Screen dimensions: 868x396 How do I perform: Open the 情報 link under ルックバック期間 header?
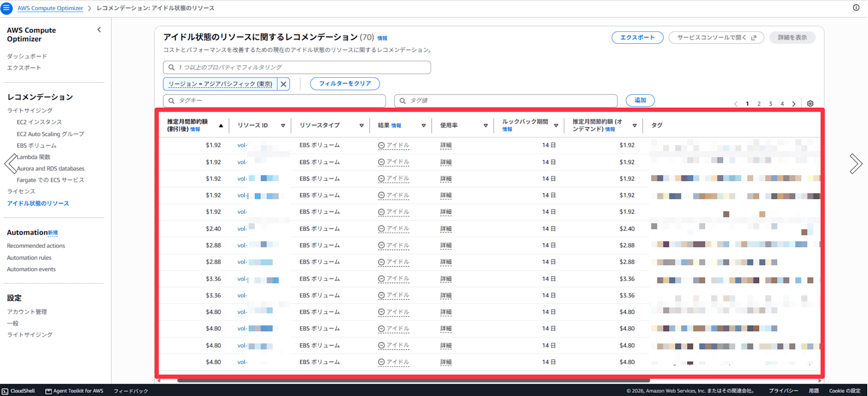click(507, 129)
